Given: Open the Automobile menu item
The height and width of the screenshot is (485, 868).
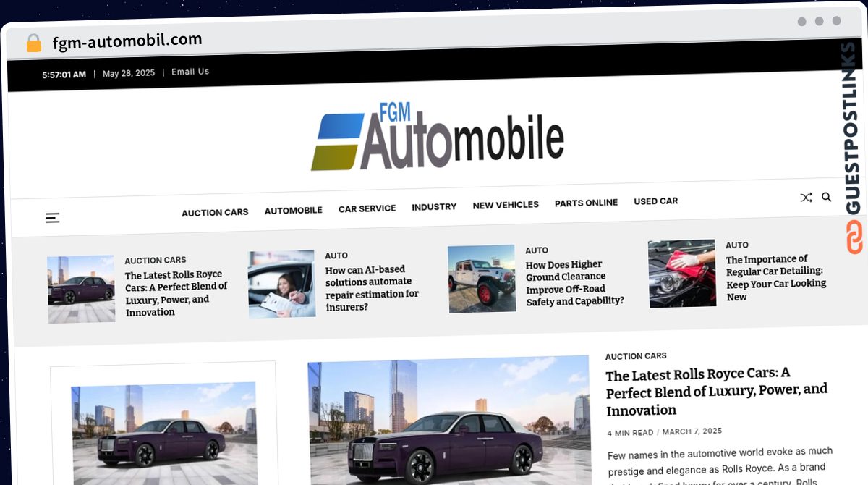Looking at the screenshot, I should (293, 210).
